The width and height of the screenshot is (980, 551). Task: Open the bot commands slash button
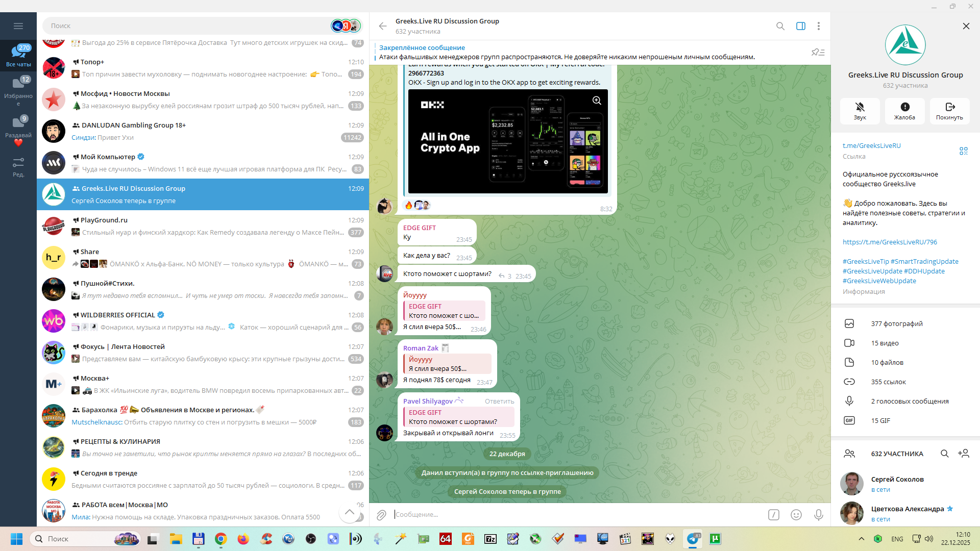773,515
